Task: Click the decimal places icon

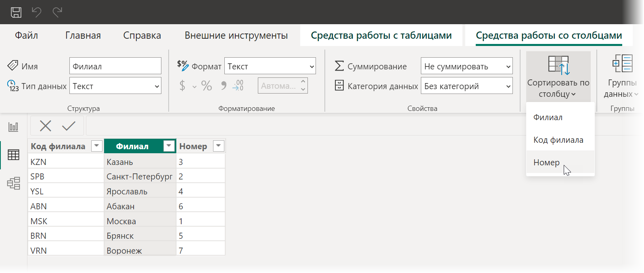Action: coord(238,85)
